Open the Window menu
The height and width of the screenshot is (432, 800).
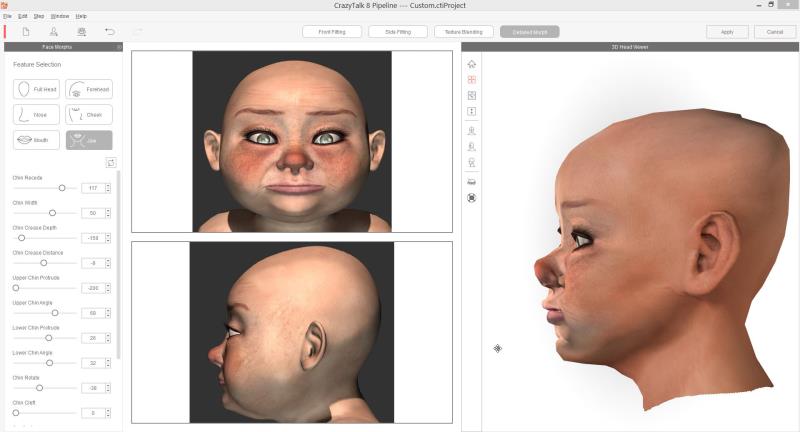(x=60, y=16)
